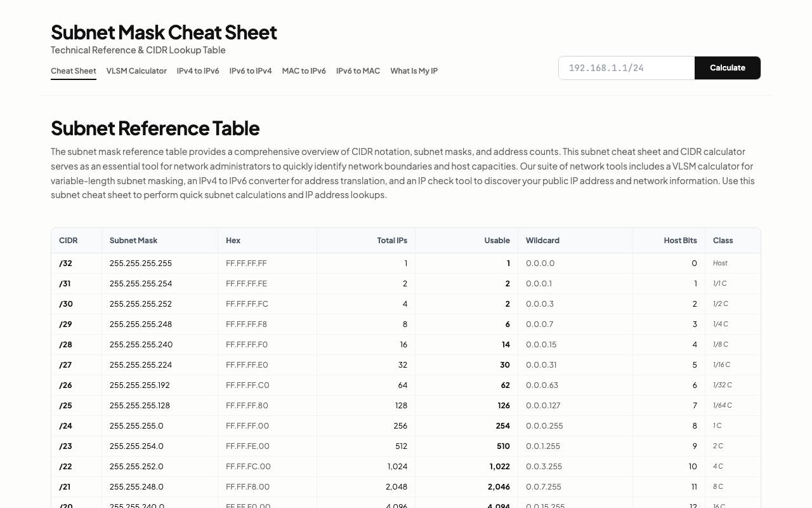812x508 pixels.
Task: Open MAC to IPv6 tool
Action: pyautogui.click(x=304, y=71)
